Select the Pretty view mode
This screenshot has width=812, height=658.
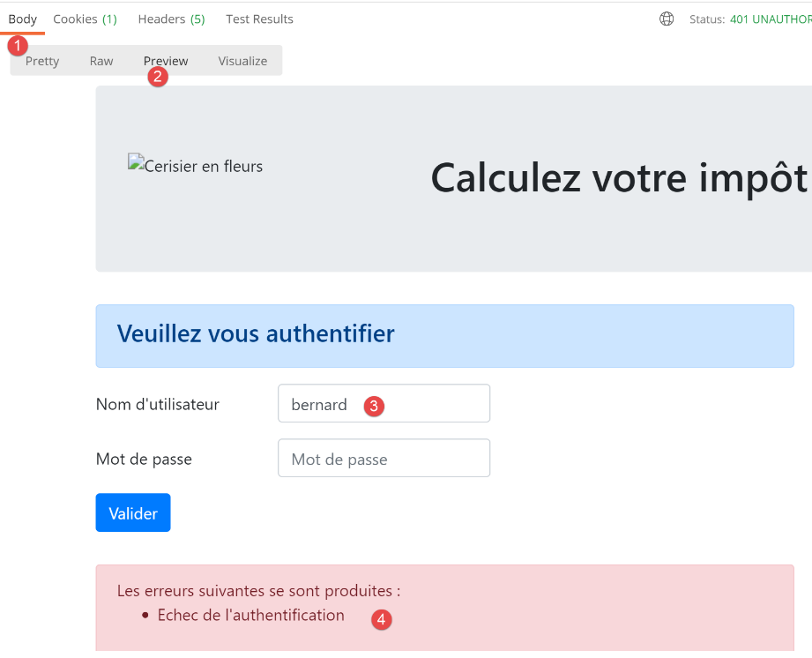[x=42, y=61]
